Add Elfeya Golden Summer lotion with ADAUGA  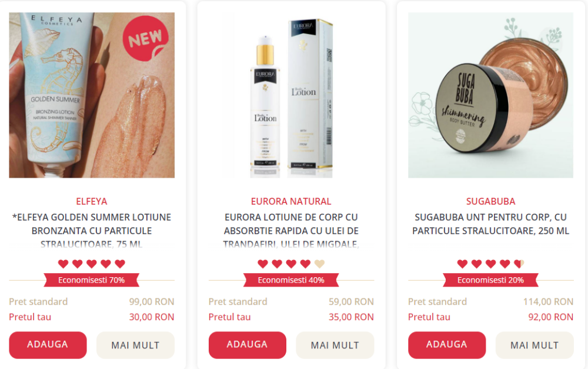48,345
